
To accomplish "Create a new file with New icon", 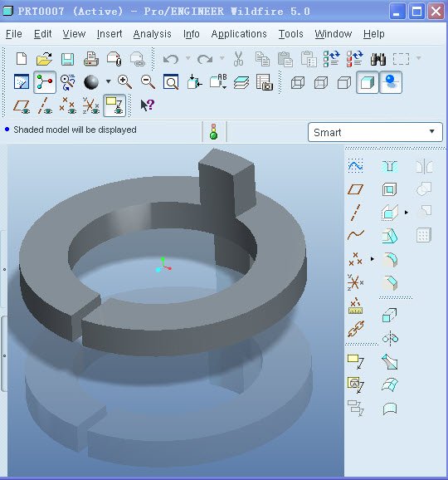I will [22, 58].
